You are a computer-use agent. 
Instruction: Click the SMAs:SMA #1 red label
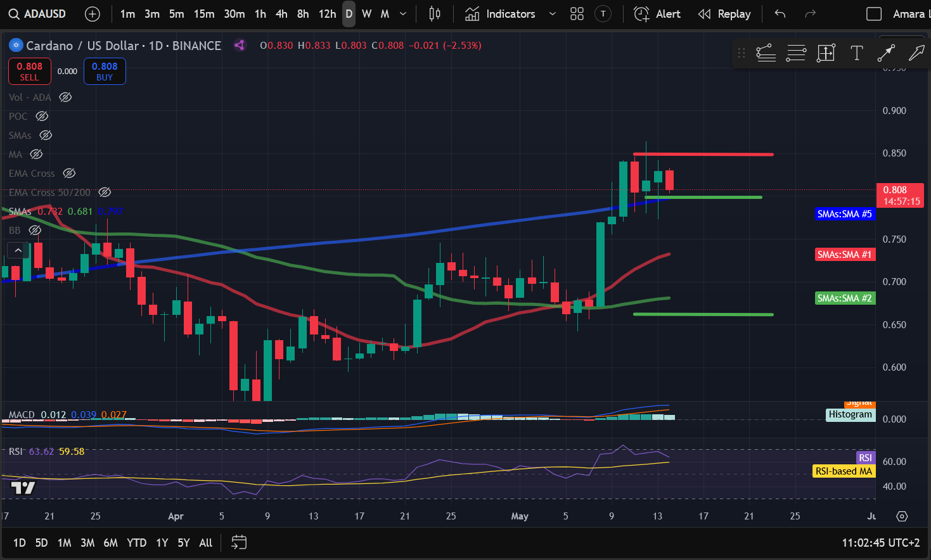(844, 255)
